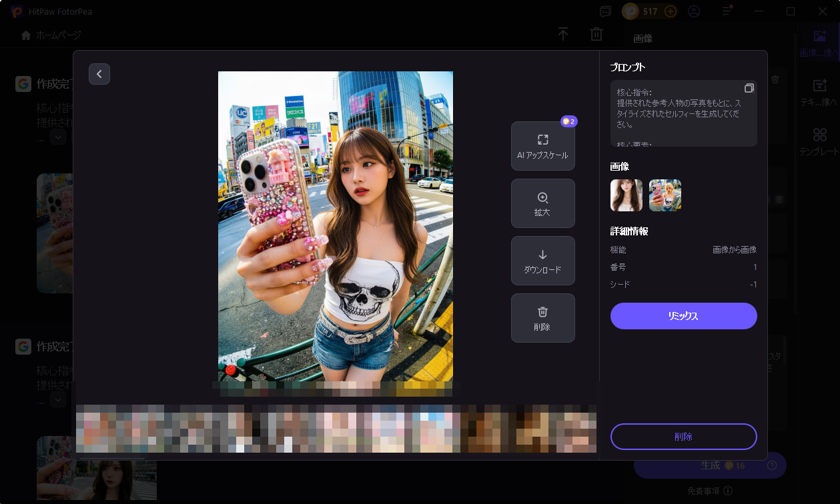Click the 拡大 zoom button

(542, 203)
